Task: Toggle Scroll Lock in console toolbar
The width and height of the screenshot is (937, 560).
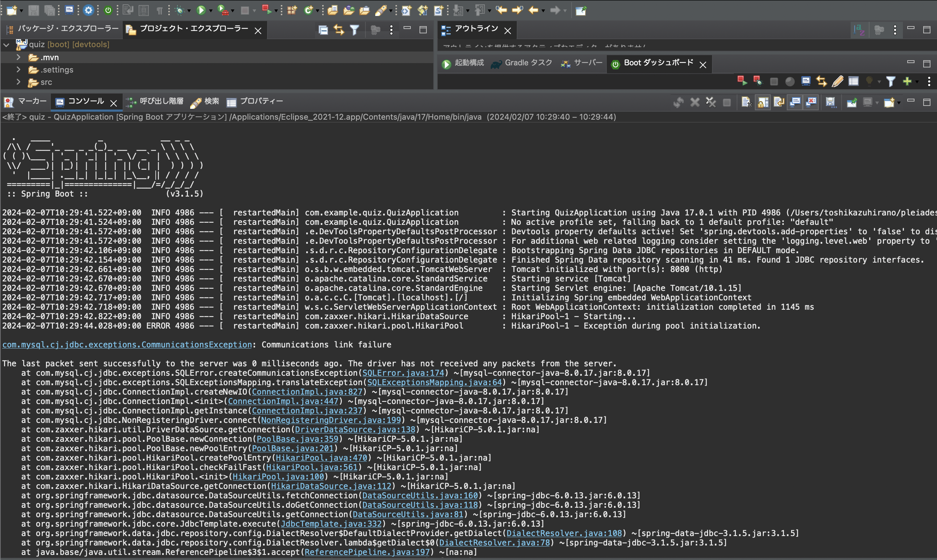Action: [762, 102]
